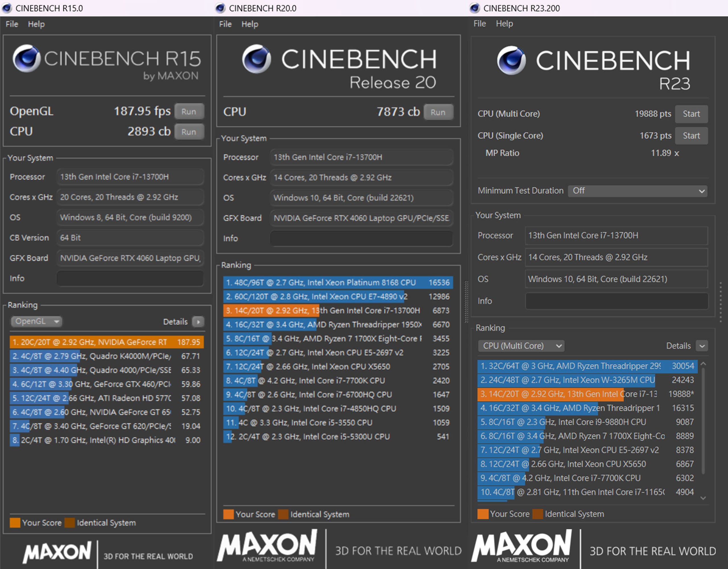
Task: Select ATI Radeon HD ranking row in R15
Action: (x=107, y=398)
